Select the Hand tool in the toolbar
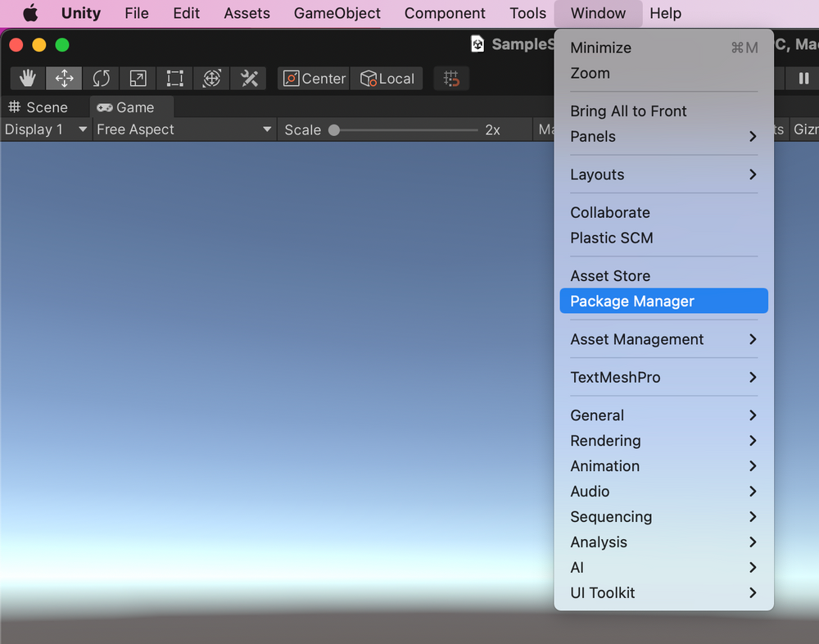The image size is (819, 644). coord(27,78)
